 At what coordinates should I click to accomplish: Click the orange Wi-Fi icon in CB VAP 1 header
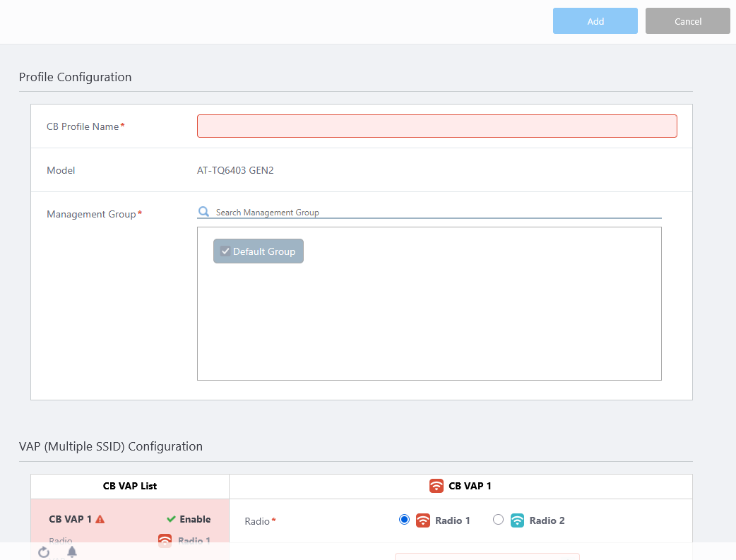(x=437, y=486)
